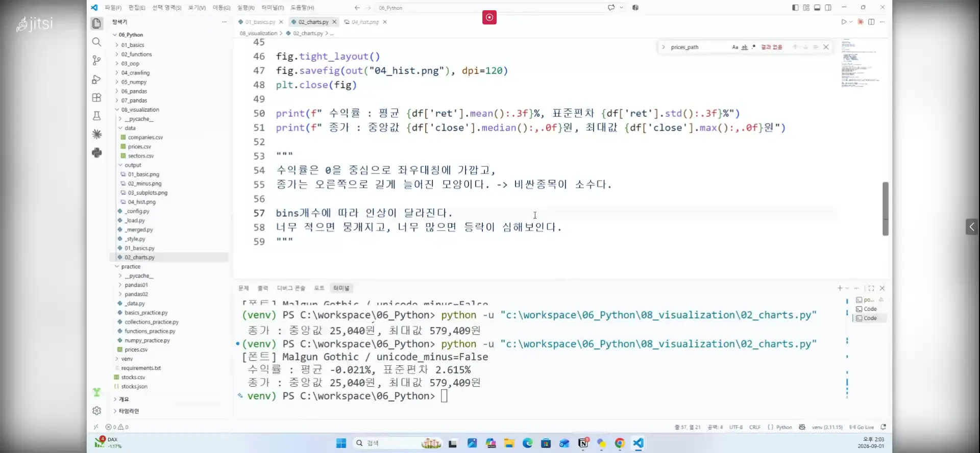Viewport: 980px width, 453px height.
Task: Open Customize Layout icon in title bar
Action: tap(806, 8)
